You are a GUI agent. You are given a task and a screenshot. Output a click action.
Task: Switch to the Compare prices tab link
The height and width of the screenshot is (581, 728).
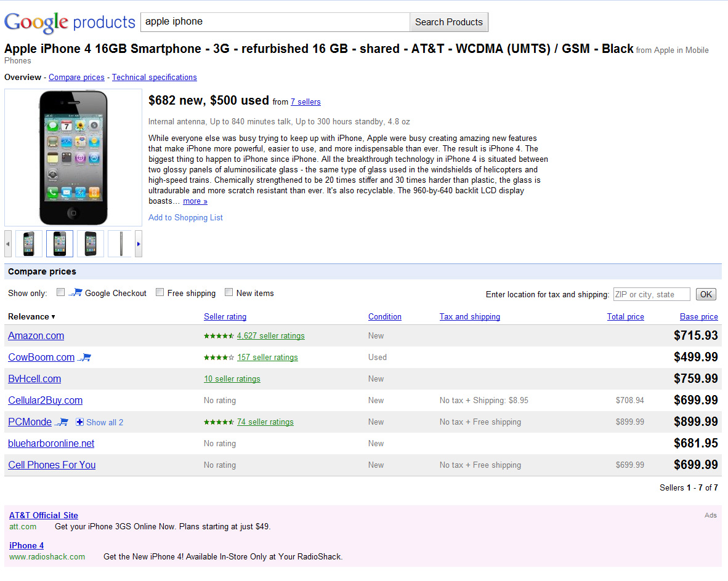[x=76, y=78]
